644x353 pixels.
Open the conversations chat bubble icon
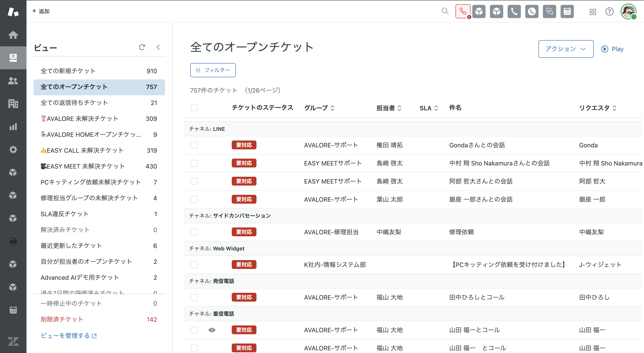549,11
